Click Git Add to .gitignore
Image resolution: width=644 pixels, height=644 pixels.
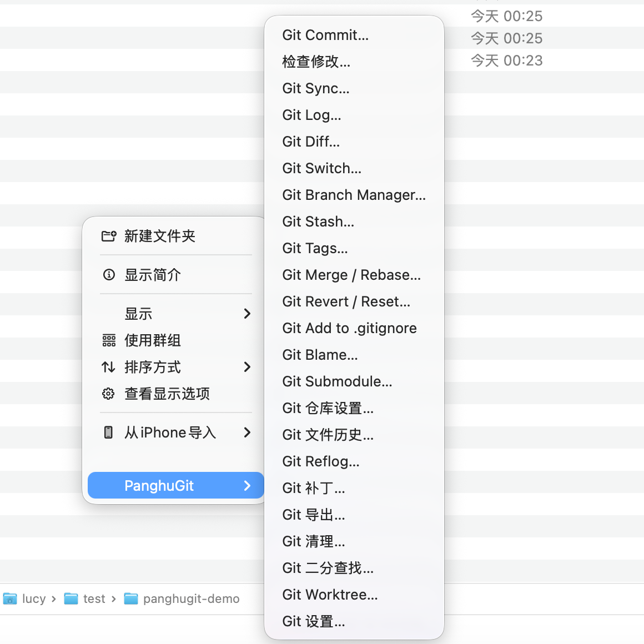354,328
